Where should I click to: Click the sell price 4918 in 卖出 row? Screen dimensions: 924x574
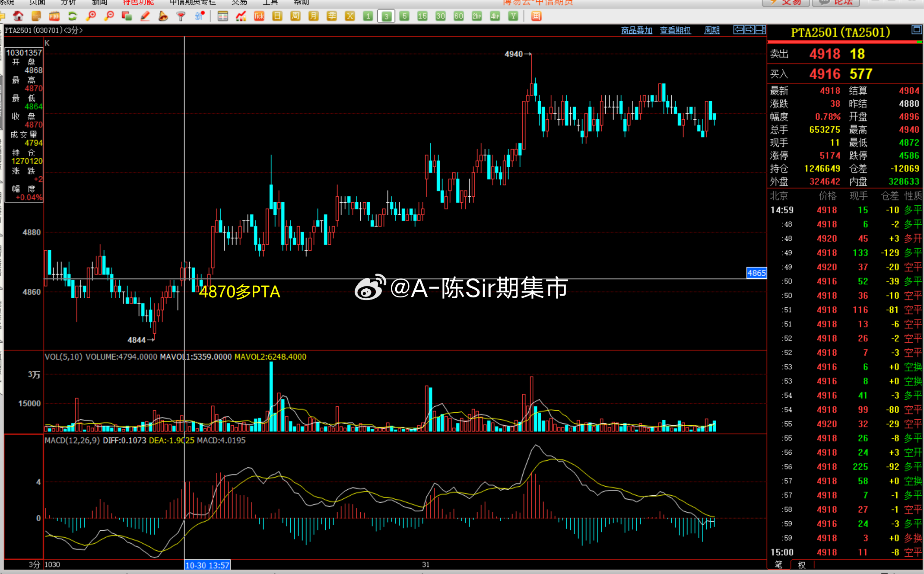tap(825, 54)
